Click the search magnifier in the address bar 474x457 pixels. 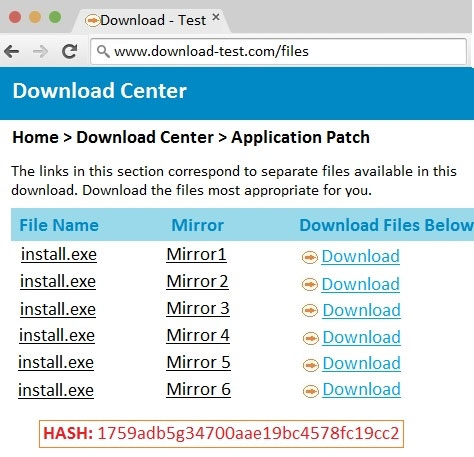(x=103, y=51)
